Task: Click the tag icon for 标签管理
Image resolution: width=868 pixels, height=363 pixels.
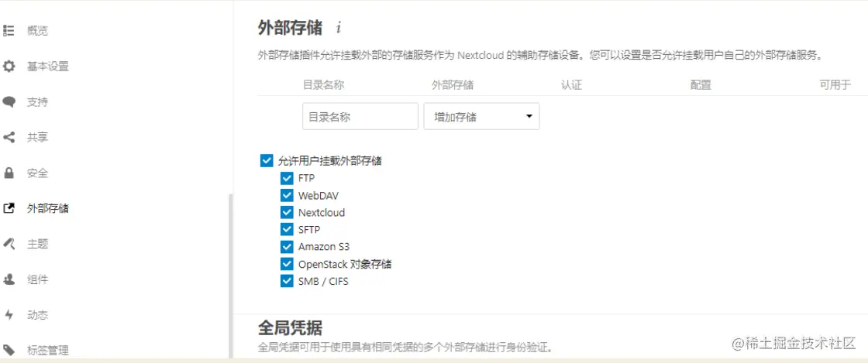Action: [x=9, y=350]
